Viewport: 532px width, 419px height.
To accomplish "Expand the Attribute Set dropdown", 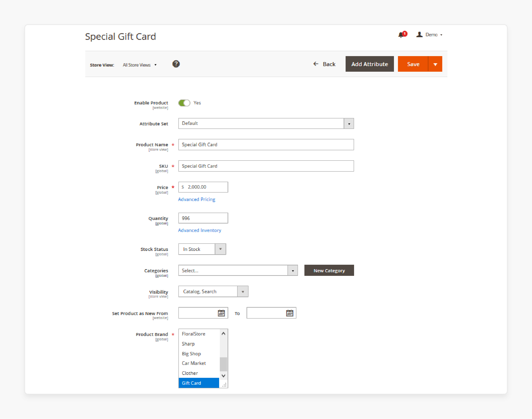I will 349,124.
